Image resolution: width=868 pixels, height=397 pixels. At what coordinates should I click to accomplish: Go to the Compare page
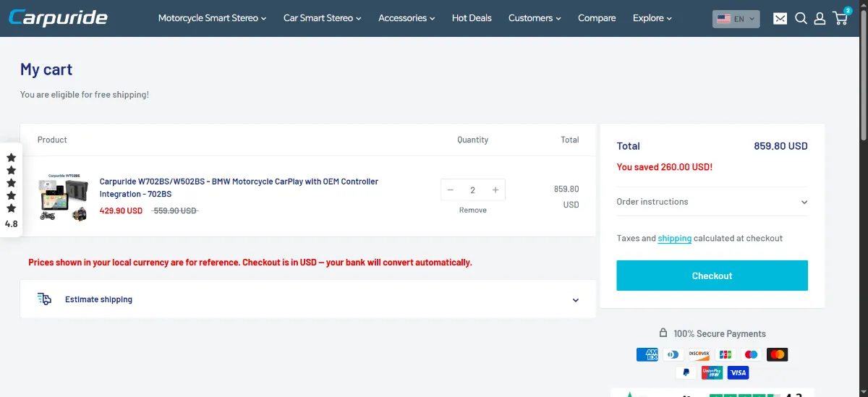597,18
